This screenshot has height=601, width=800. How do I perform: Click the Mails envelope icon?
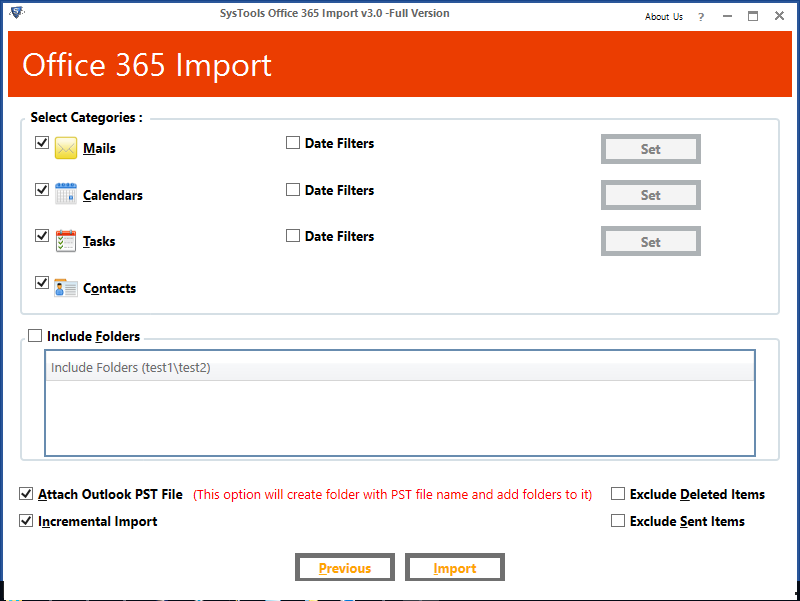click(66, 148)
